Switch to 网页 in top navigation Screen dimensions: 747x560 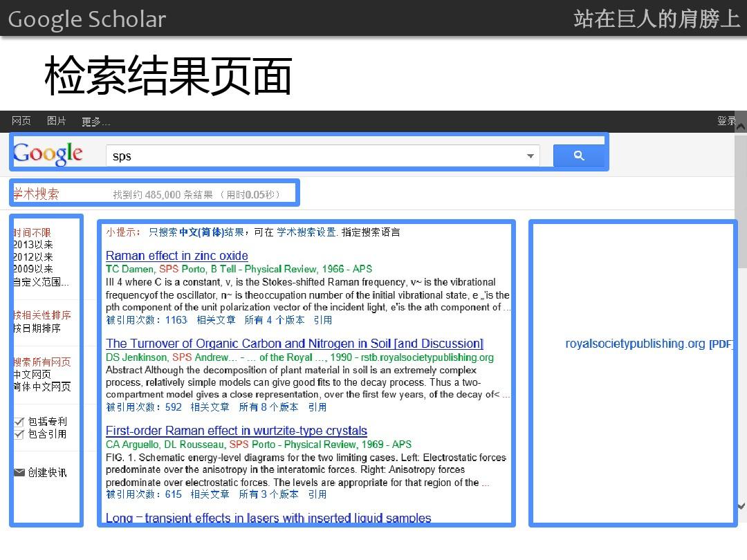(x=21, y=121)
